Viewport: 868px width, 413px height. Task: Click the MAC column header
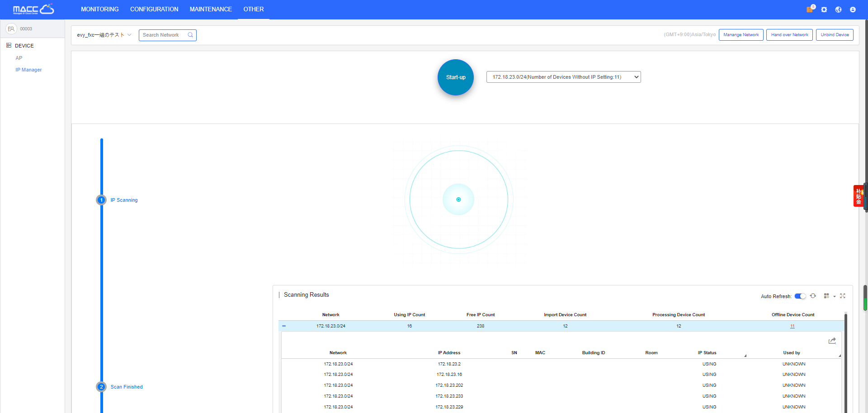coord(540,353)
